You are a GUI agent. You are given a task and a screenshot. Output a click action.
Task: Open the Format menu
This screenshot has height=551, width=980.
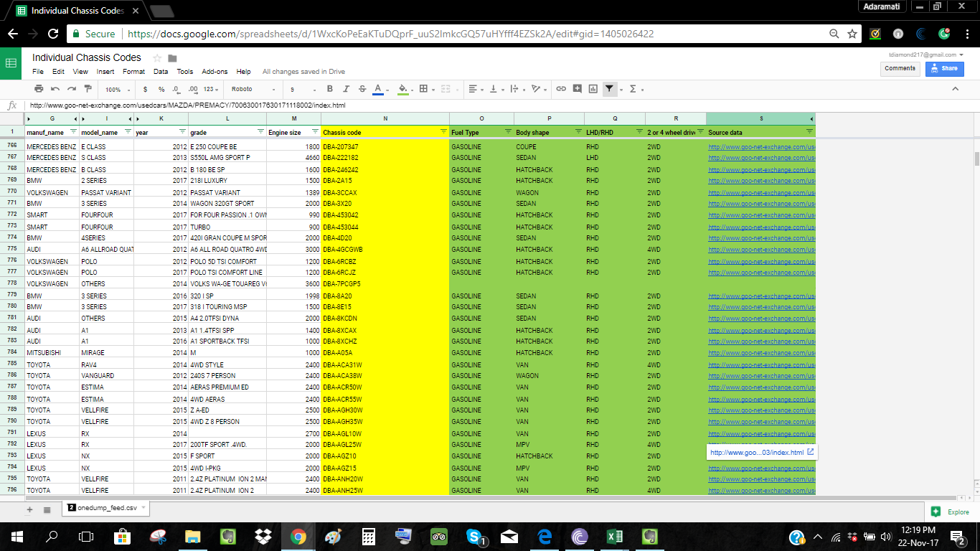tap(133, 72)
